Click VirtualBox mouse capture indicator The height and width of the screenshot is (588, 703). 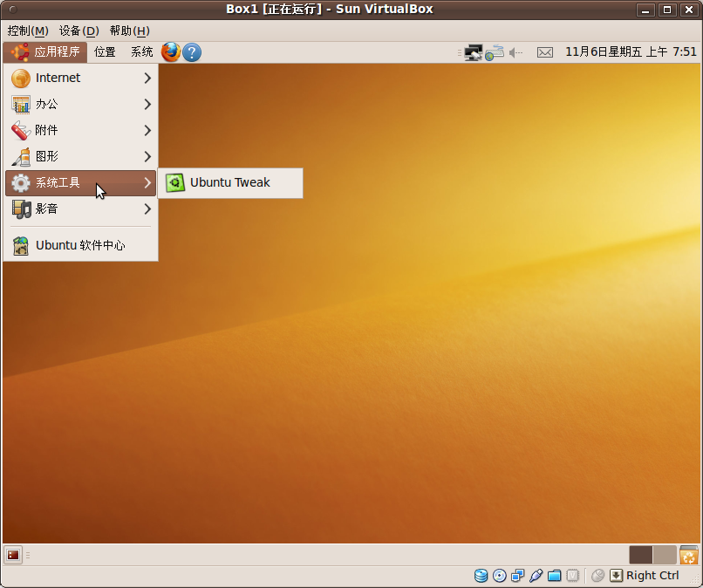tap(597, 576)
